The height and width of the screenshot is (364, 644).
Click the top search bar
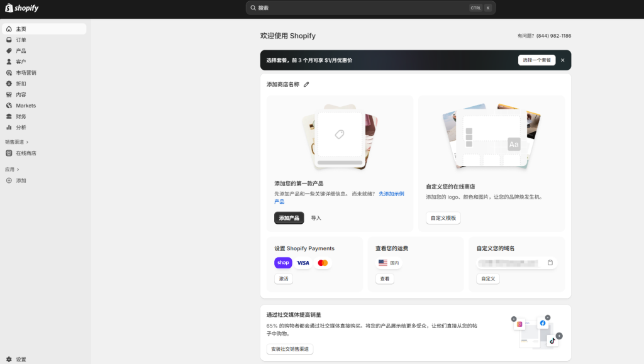click(x=370, y=8)
